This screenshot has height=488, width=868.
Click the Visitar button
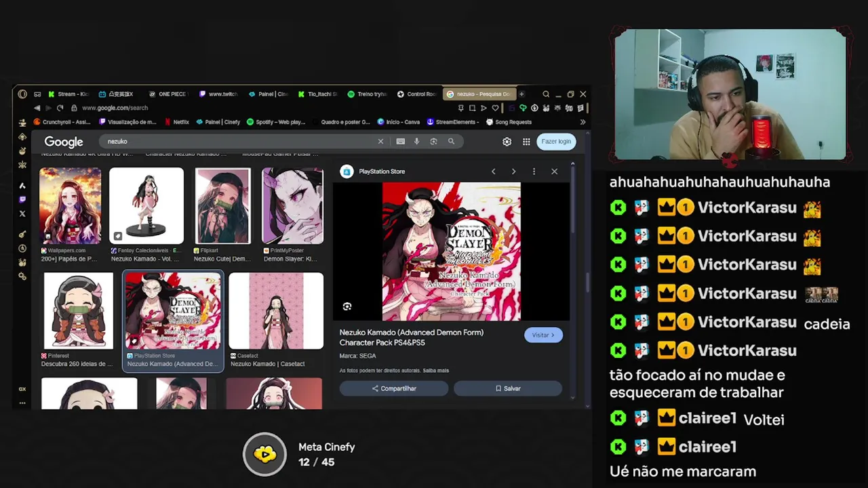pyautogui.click(x=543, y=335)
